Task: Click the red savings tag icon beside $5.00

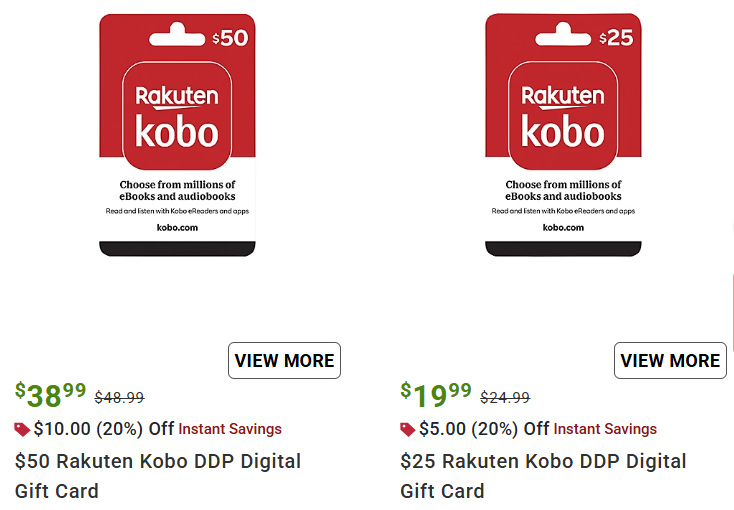Action: click(x=408, y=430)
